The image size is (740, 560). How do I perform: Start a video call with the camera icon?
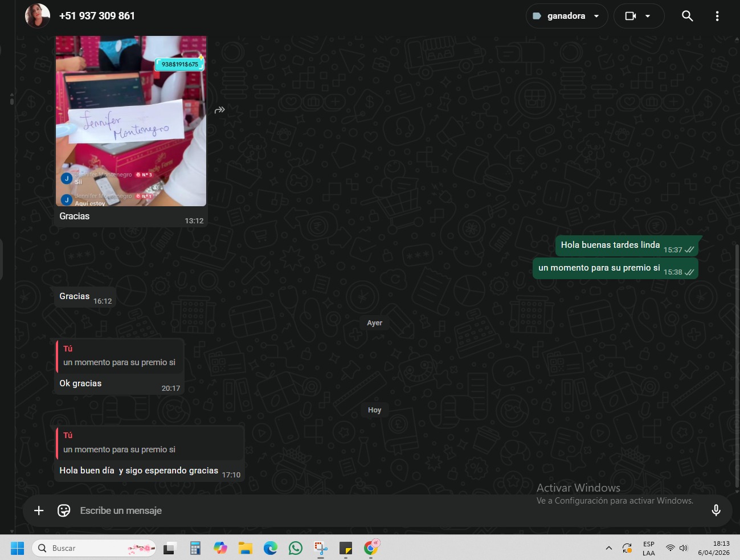pos(630,16)
